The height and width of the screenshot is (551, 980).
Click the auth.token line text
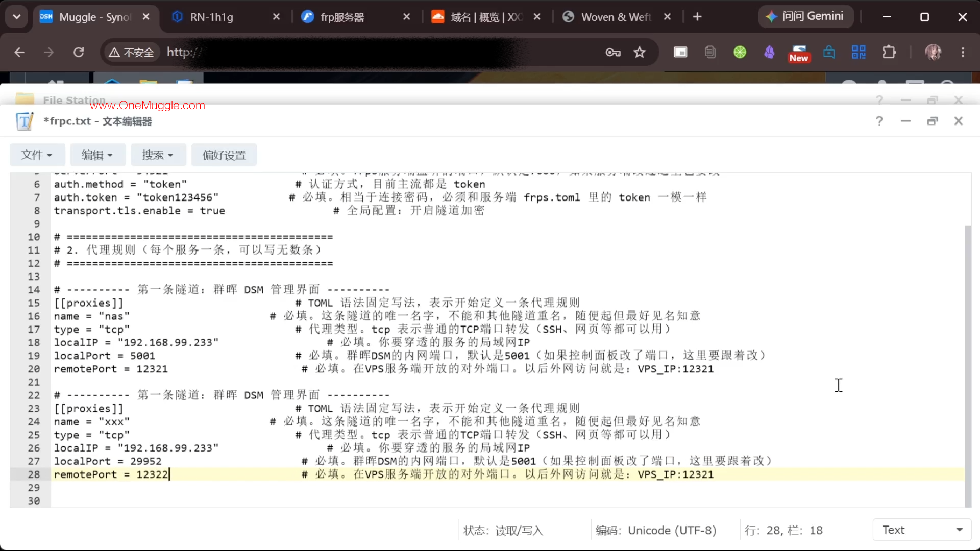pyautogui.click(x=136, y=197)
